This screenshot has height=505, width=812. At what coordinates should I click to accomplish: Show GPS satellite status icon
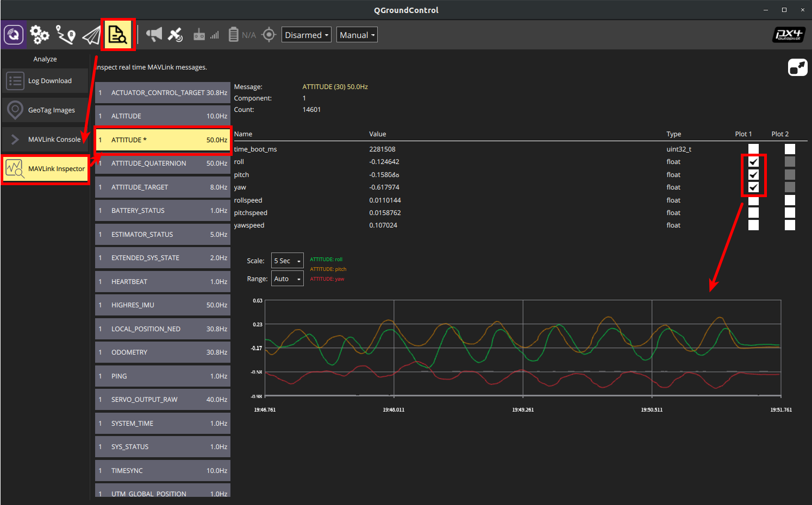(x=175, y=35)
